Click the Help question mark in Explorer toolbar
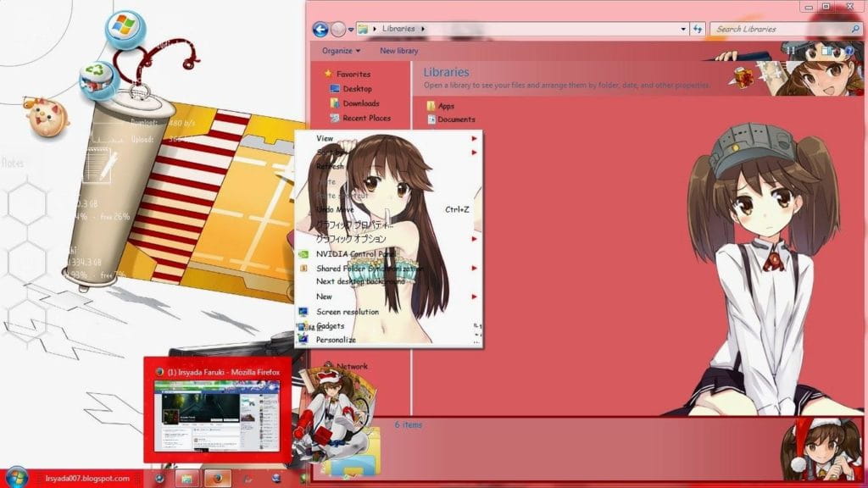This screenshot has width=868, height=488. point(849,50)
